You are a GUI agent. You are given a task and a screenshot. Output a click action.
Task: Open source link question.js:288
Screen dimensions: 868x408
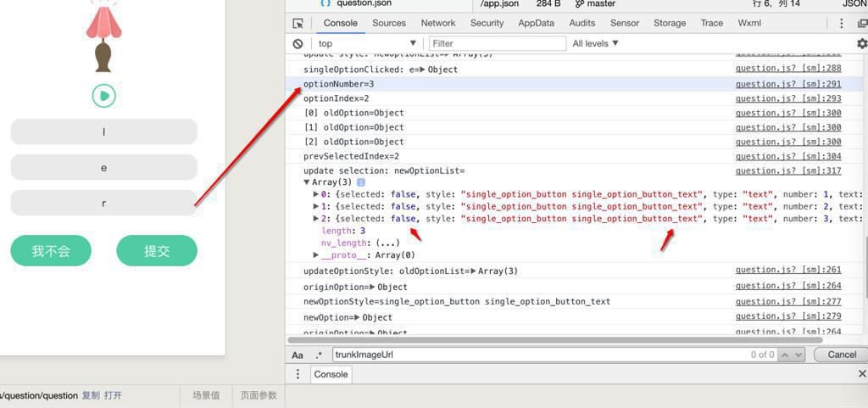click(788, 68)
